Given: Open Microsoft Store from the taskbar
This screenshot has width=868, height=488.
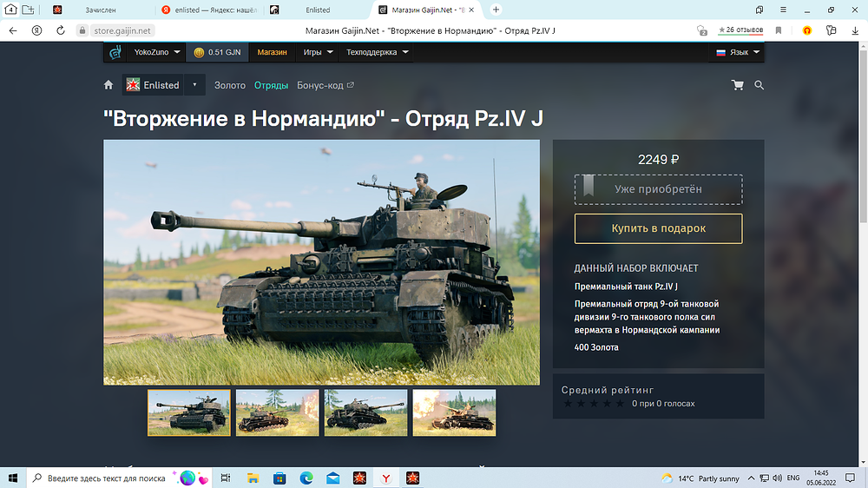Looking at the screenshot, I should pos(279,478).
